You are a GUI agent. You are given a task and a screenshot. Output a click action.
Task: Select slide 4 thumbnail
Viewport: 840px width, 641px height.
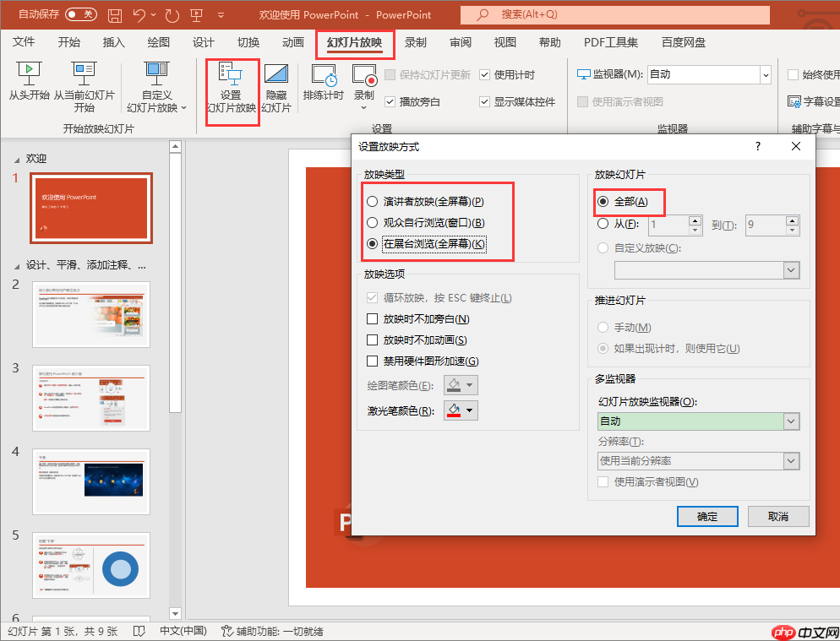pyautogui.click(x=91, y=481)
